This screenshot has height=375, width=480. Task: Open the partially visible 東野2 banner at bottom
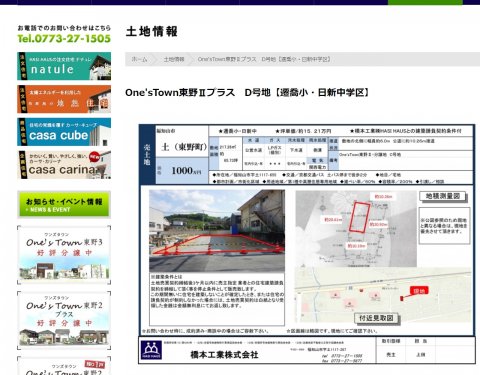coord(64,366)
